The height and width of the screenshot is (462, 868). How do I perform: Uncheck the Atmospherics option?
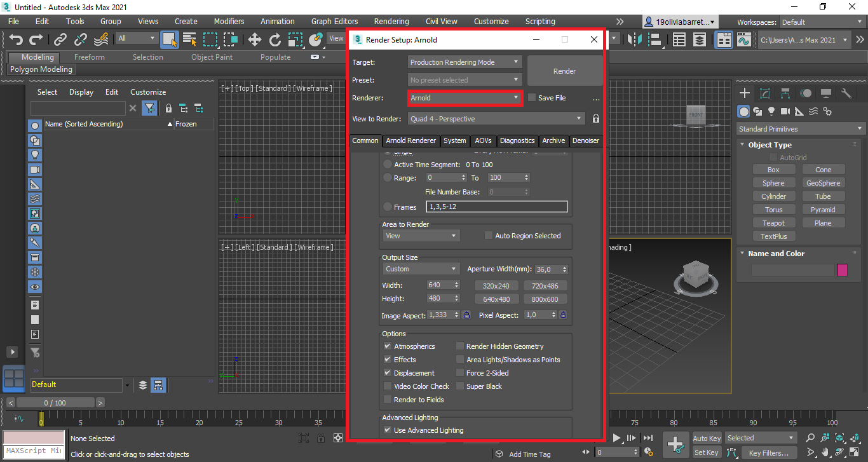pos(388,346)
